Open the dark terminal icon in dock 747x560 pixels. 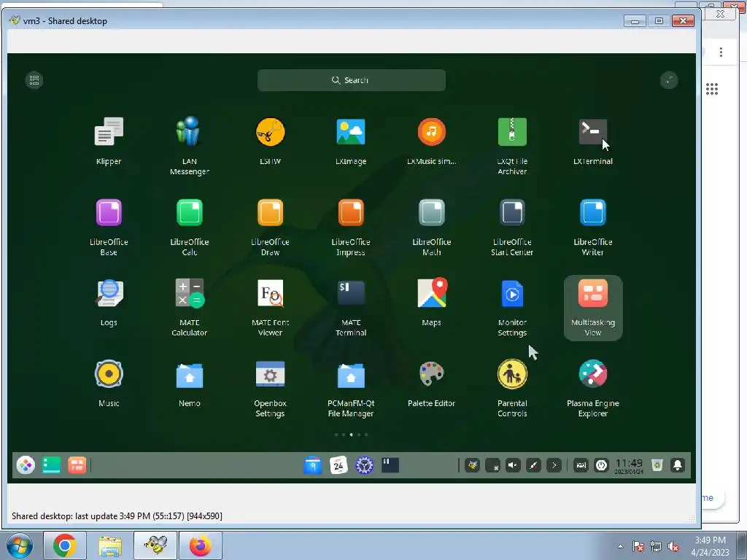coord(390,465)
